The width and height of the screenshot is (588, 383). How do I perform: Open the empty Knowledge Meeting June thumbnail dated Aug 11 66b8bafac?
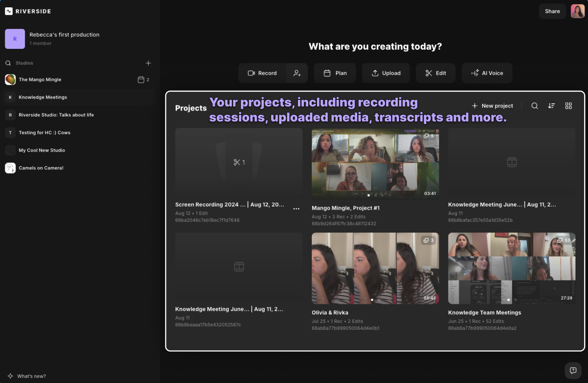pos(512,163)
